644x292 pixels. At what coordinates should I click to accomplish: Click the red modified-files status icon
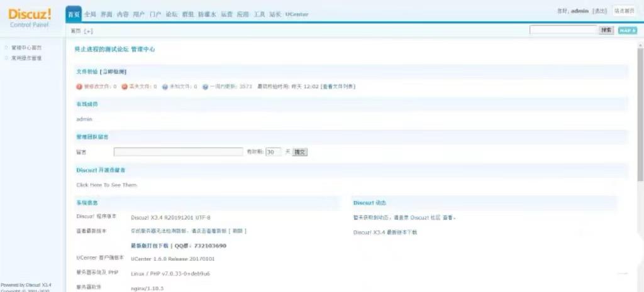(79, 87)
